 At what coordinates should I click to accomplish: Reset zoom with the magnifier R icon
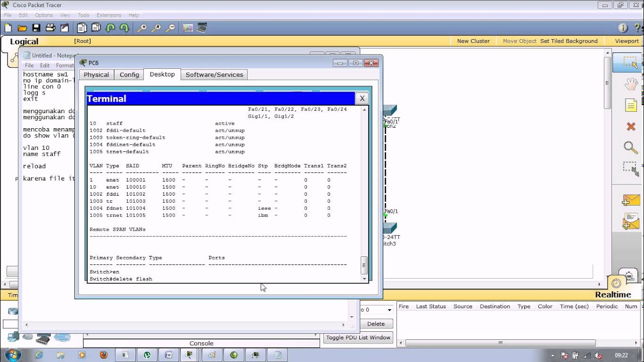click(156, 28)
